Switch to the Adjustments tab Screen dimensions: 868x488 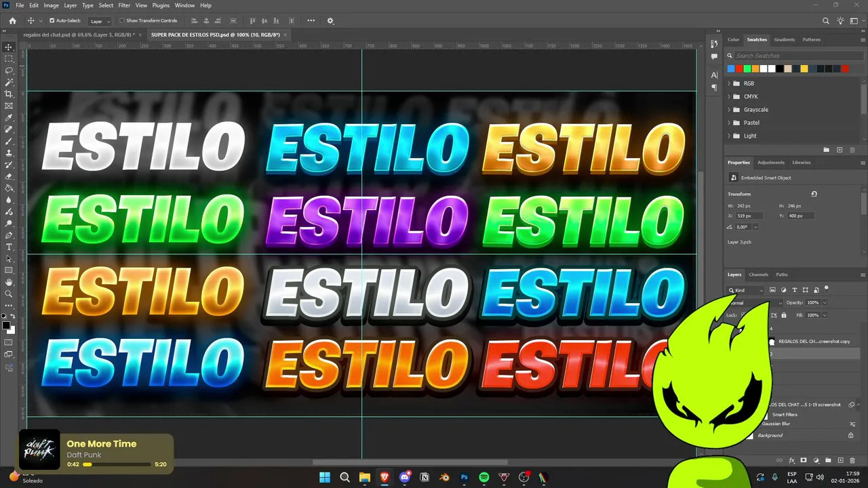[771, 163]
